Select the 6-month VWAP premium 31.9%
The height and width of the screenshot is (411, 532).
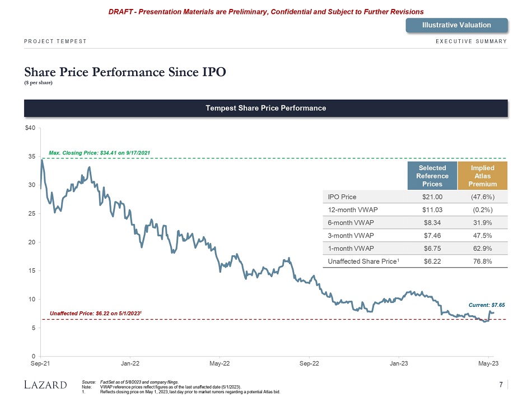(x=482, y=222)
